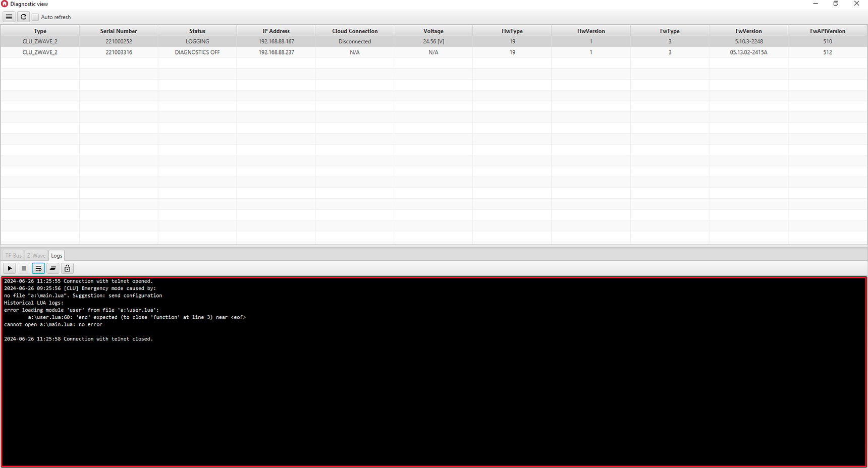Maximize the Diagnostic view window
The height and width of the screenshot is (468, 868).
click(836, 4)
